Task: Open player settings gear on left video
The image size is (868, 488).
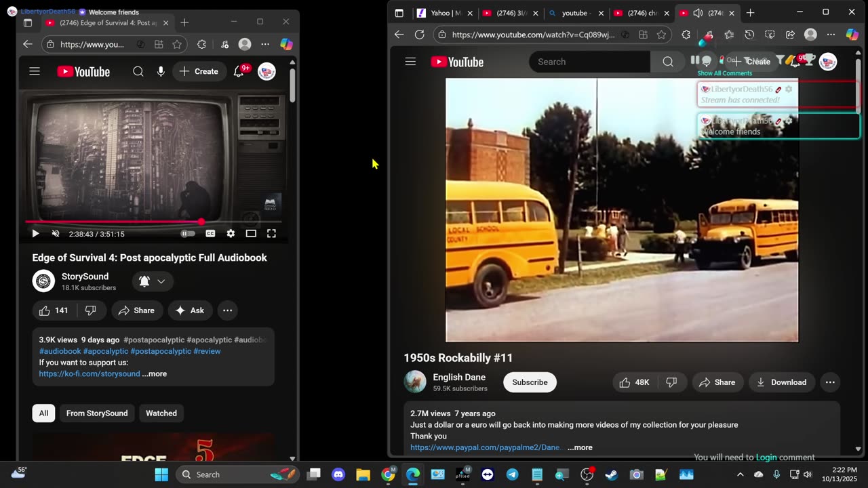Action: tap(231, 234)
